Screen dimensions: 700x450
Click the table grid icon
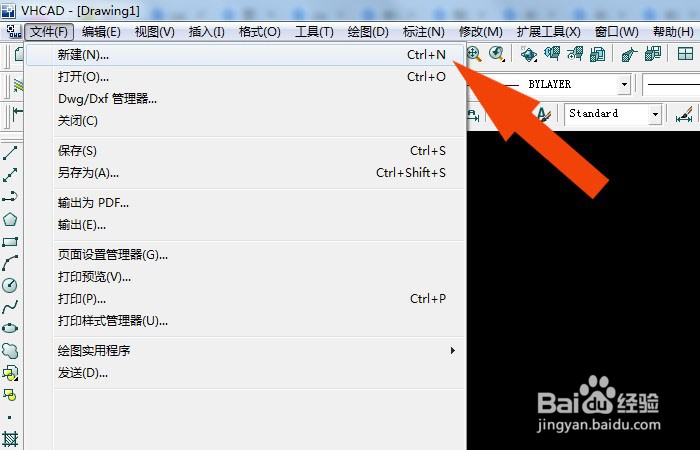click(x=685, y=54)
